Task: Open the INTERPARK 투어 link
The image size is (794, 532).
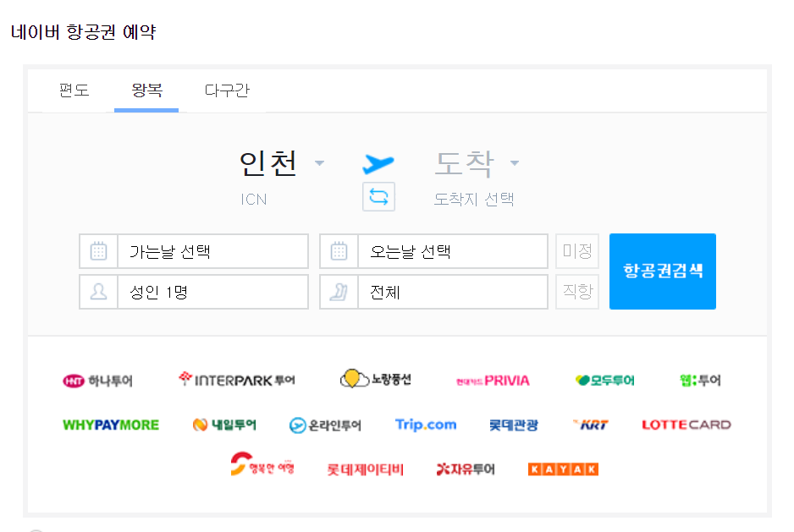Action: (x=236, y=379)
